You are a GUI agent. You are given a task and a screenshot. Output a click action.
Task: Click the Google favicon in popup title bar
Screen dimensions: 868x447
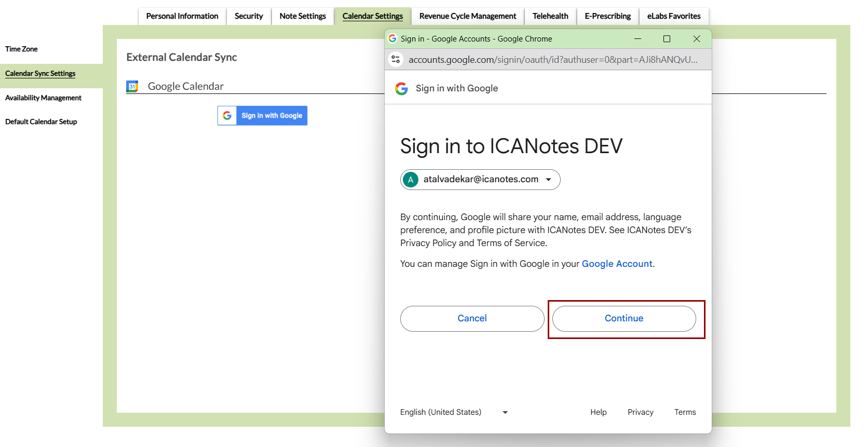click(x=392, y=38)
